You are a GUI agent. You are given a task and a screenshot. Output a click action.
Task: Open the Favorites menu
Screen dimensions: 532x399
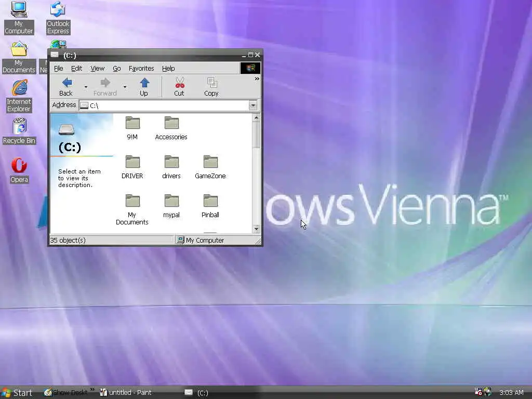pyautogui.click(x=141, y=68)
